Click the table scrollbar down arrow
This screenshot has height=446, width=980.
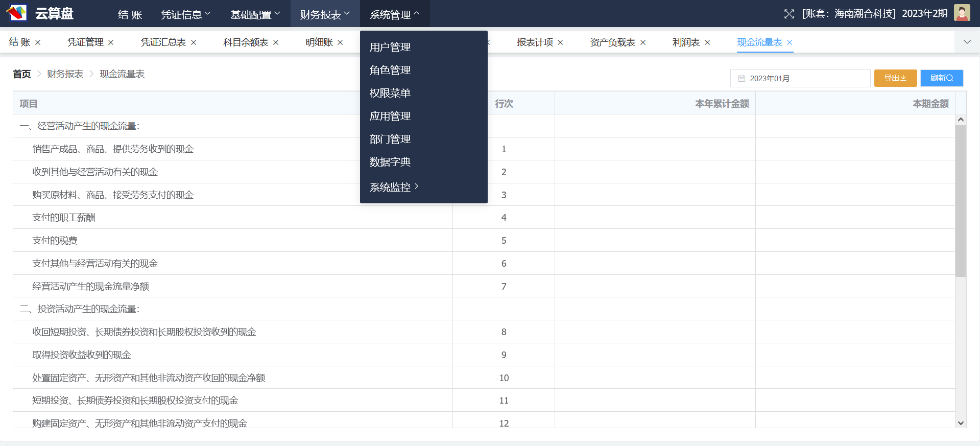(x=961, y=422)
